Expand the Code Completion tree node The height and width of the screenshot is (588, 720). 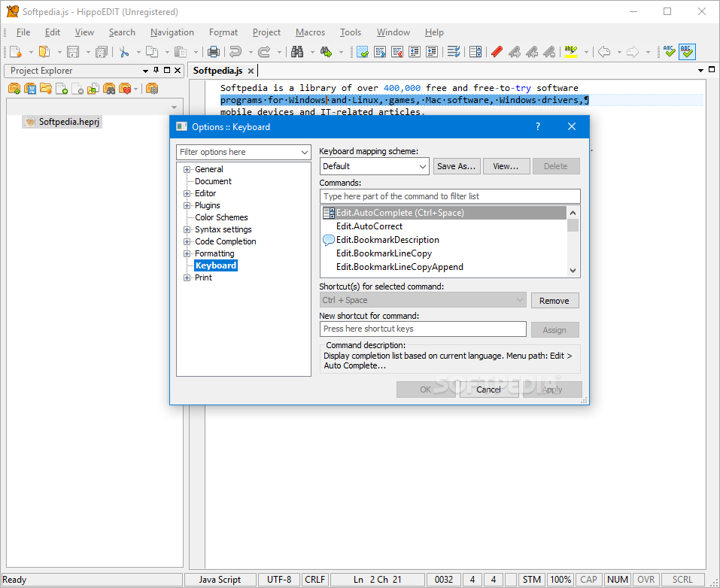point(187,241)
